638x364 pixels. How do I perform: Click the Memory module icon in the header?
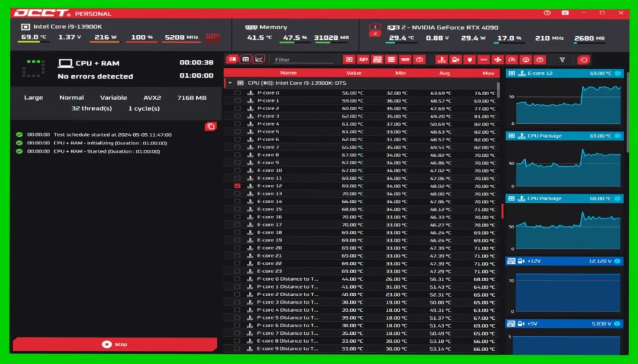click(251, 27)
